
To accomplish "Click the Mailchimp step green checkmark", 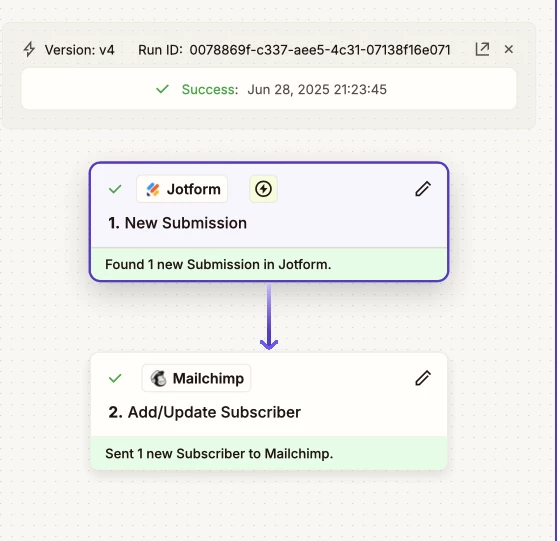I will 115,378.
